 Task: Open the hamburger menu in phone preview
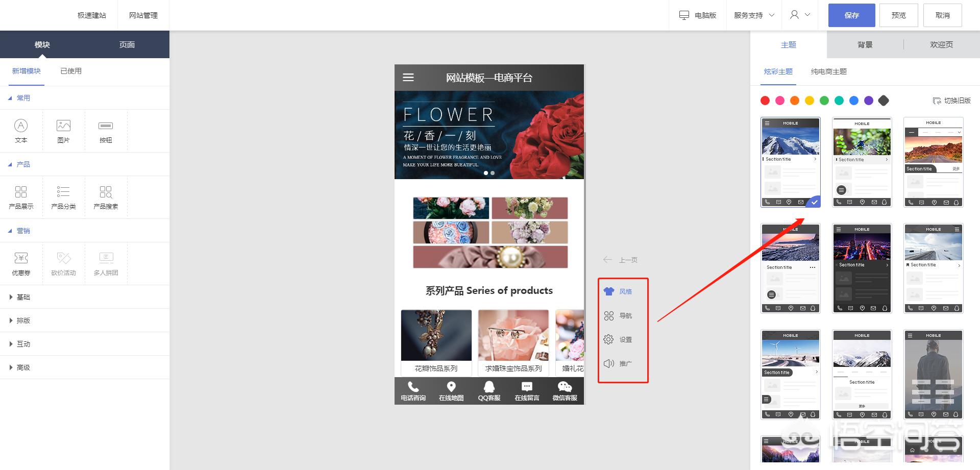pyautogui.click(x=408, y=78)
